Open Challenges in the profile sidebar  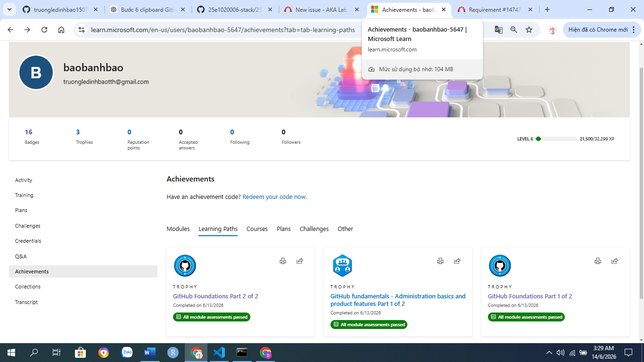[28, 226]
